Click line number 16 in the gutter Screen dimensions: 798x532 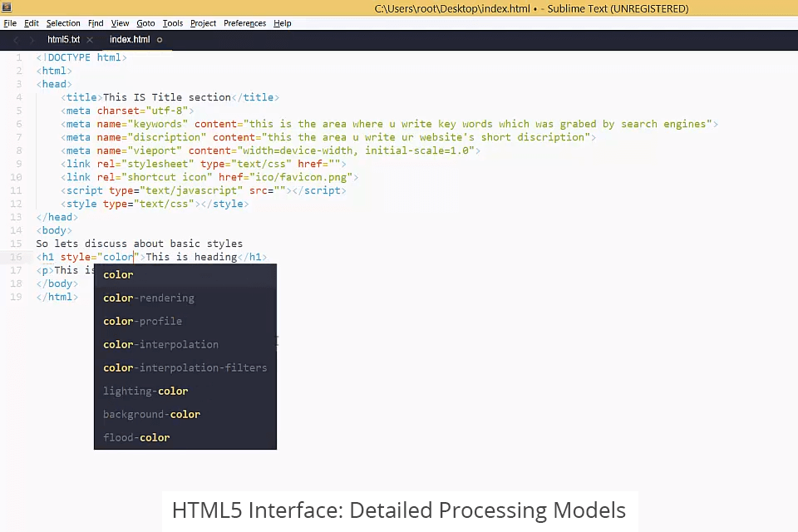click(17, 257)
